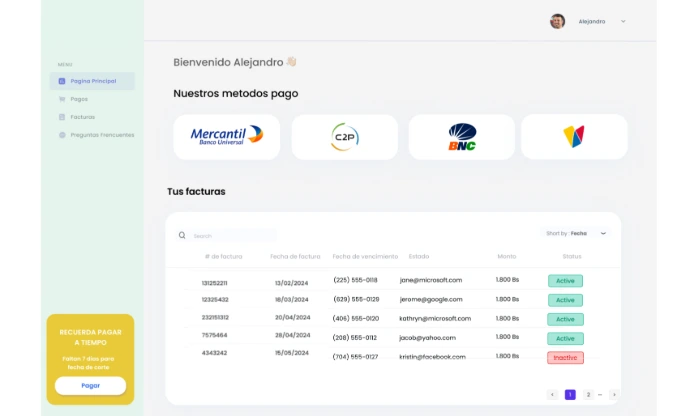Click the Preguntas Frencuentes icon
690x416 pixels.
click(62, 135)
